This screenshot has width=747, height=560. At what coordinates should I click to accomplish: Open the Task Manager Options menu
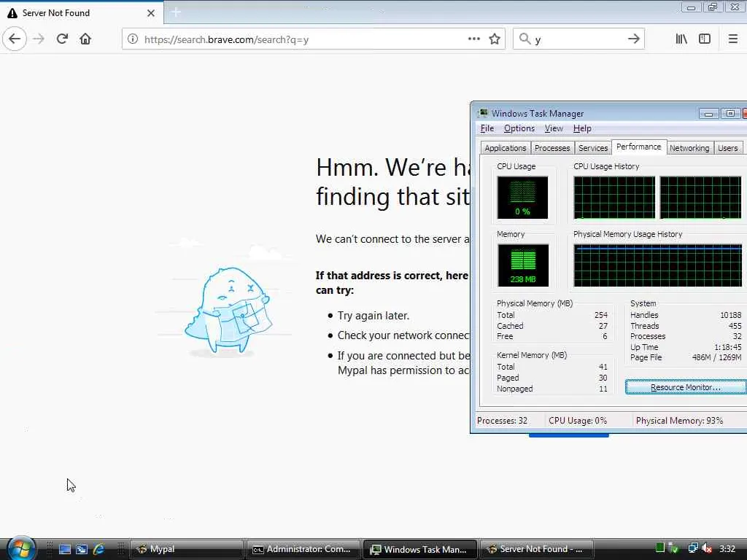(519, 128)
